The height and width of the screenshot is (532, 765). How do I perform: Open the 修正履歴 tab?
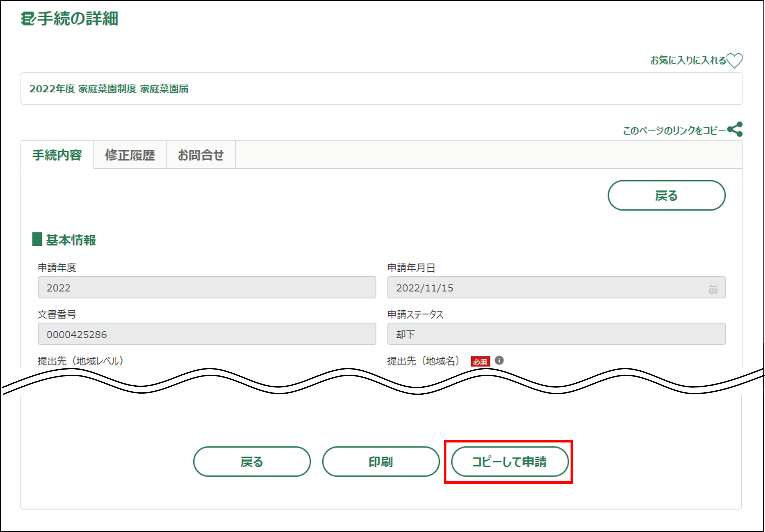tap(130, 155)
